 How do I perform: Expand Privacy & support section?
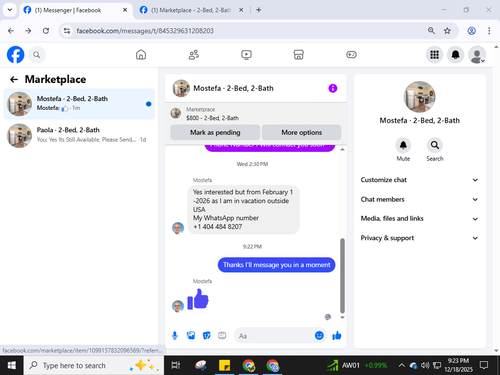click(419, 238)
